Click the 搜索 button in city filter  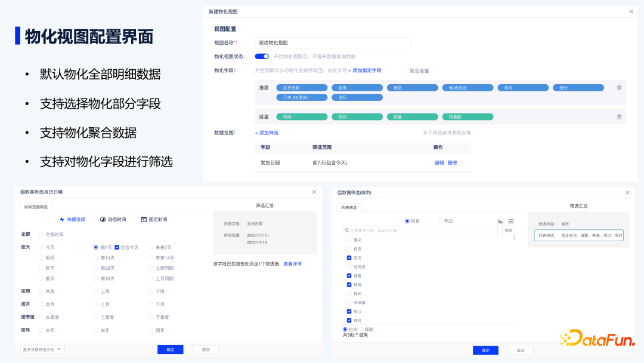(x=509, y=230)
